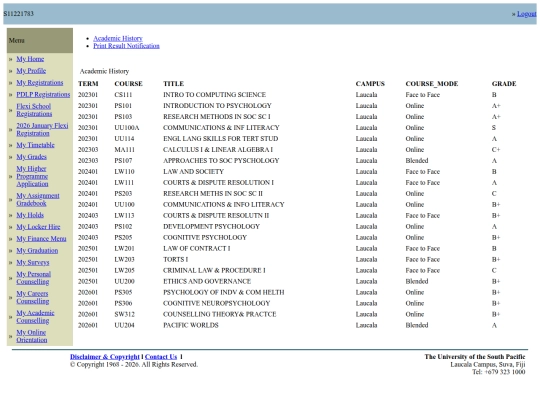This screenshot has width=540, height=405.
Task: Select course code LW111
Action: tap(124, 183)
